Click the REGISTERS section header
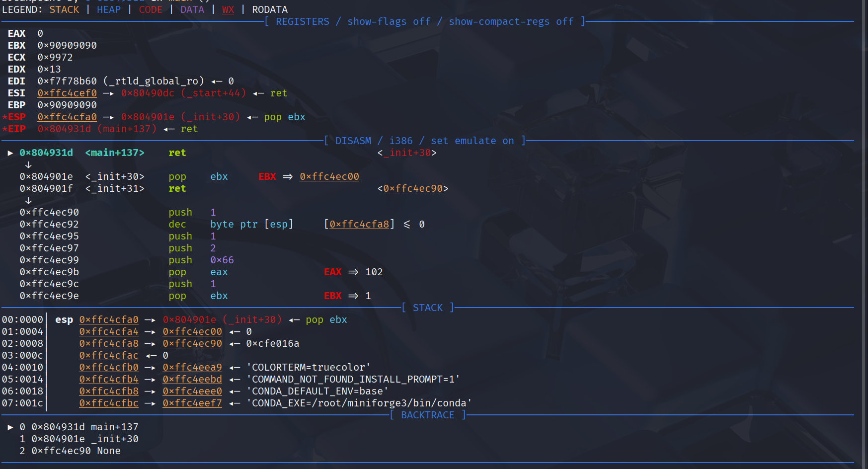The image size is (868, 469). click(303, 22)
